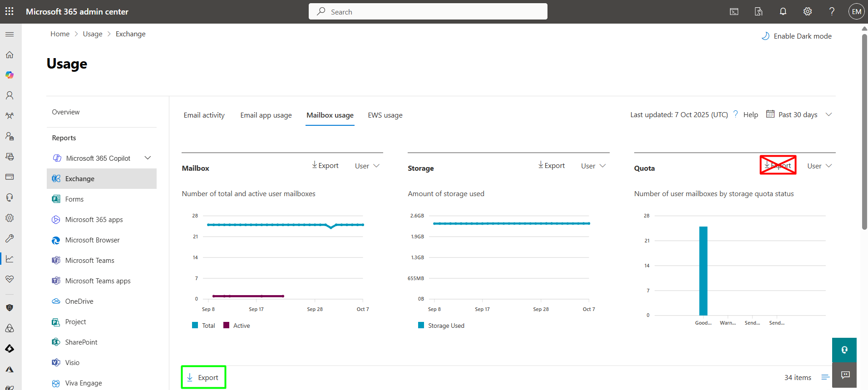Open Copilot from the left rail
Viewport: 868px width, 390px height.
click(10, 75)
